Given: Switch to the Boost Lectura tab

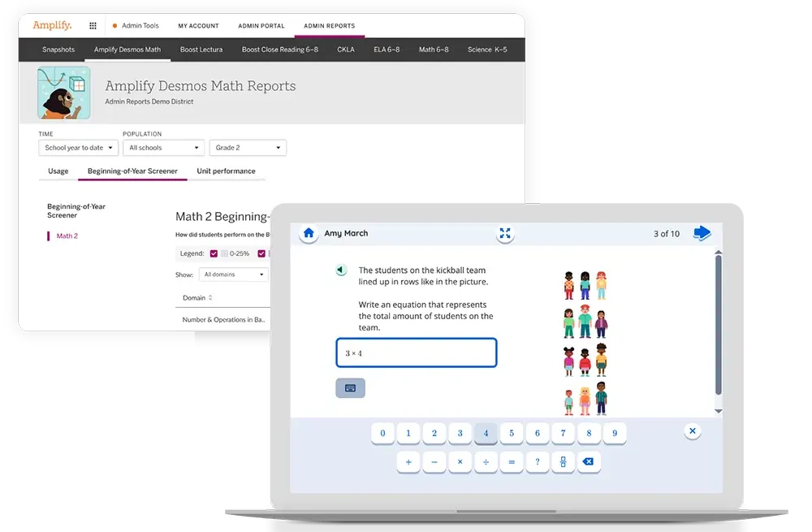Looking at the screenshot, I should click(x=201, y=50).
